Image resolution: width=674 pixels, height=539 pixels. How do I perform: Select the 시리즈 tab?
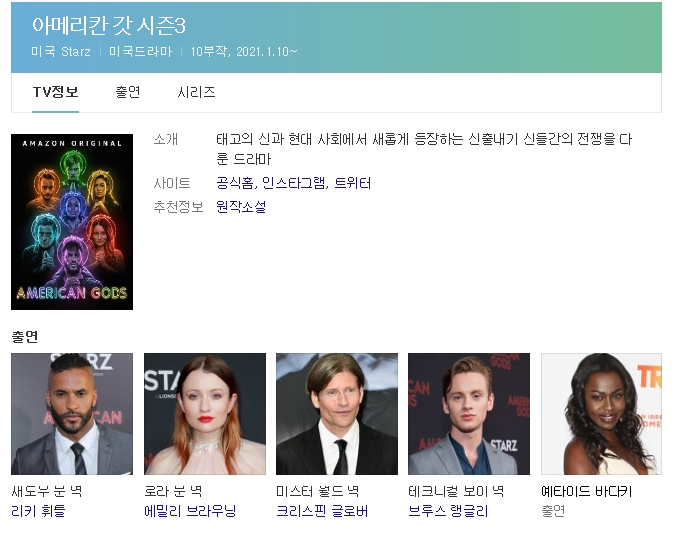tap(196, 92)
